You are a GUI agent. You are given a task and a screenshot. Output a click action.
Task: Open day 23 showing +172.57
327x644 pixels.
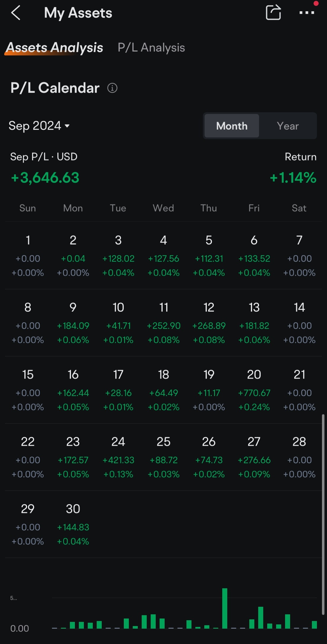pos(73,457)
